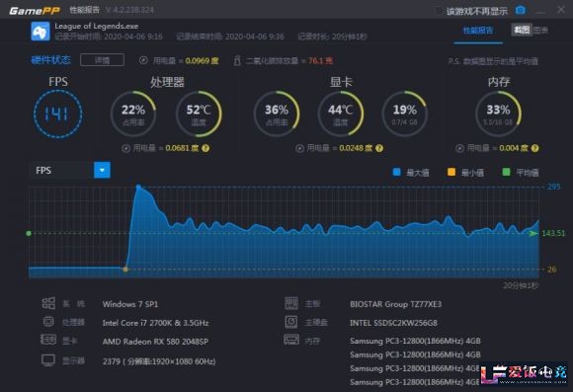The width and height of the screenshot is (573, 392).
Task: Click the memory power usage help icon
Action: point(535,148)
